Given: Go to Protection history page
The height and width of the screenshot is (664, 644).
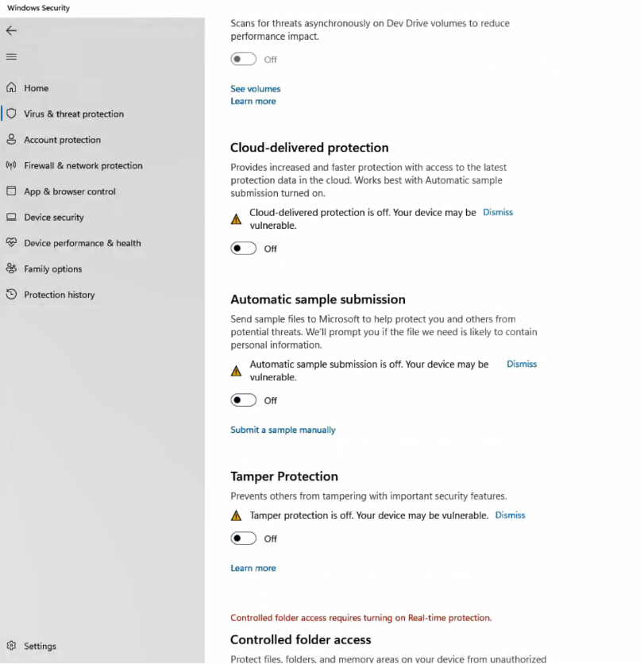Looking at the screenshot, I should (59, 295).
